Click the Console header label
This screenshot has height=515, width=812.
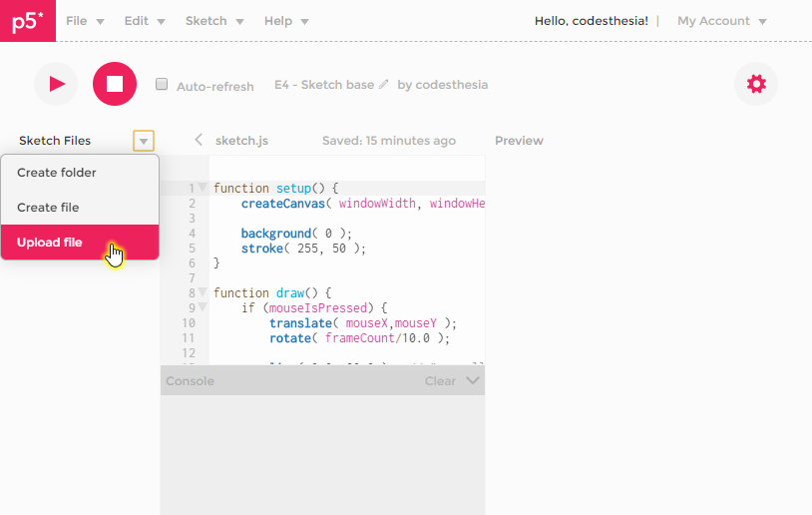pos(191,381)
